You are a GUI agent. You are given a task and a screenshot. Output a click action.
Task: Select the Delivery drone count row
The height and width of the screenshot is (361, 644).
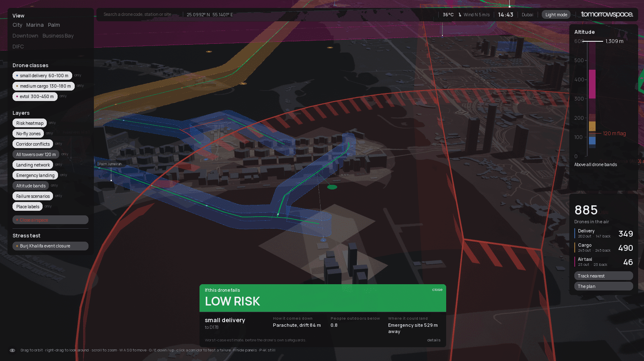point(604,234)
